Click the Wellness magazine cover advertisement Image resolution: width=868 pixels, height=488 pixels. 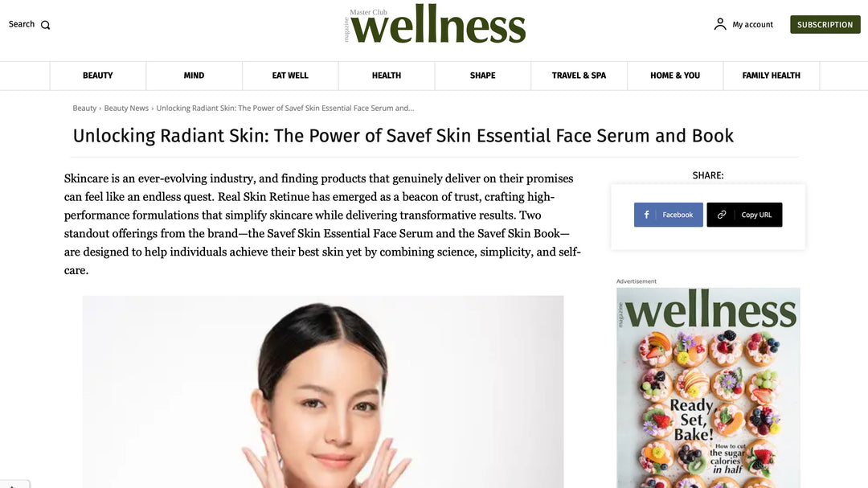pyautogui.click(x=708, y=388)
